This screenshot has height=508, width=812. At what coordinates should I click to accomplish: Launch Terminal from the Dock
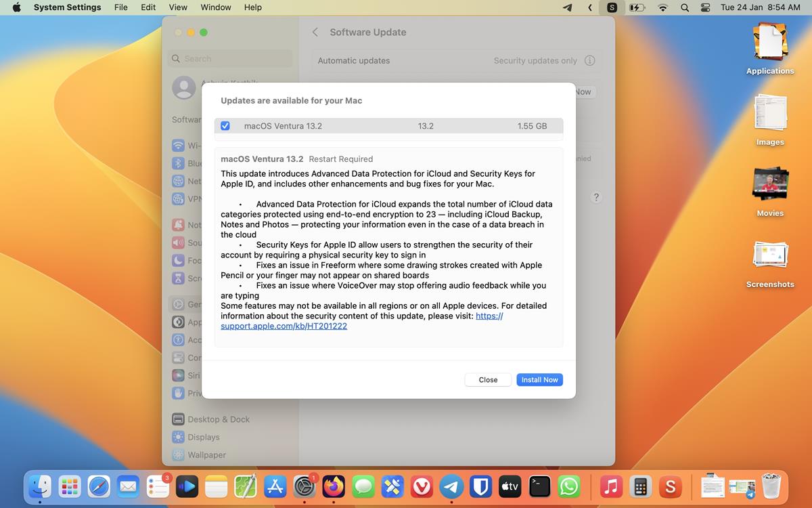pyautogui.click(x=539, y=486)
